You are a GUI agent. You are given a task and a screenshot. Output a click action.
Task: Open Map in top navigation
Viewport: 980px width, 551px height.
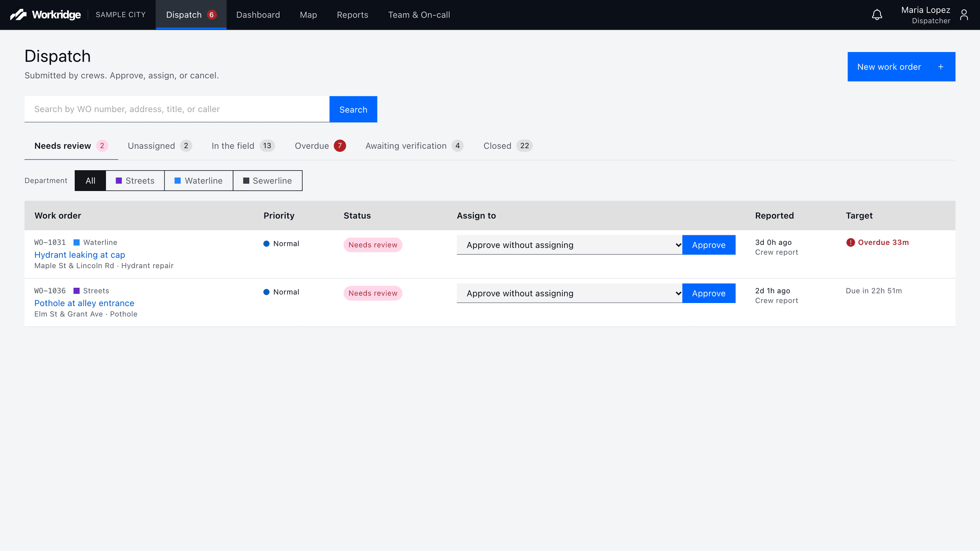click(x=308, y=15)
